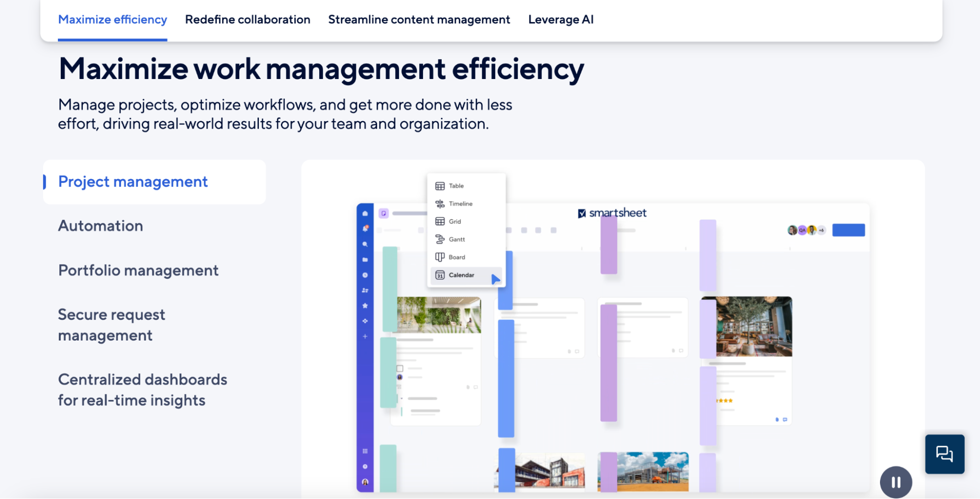
Task: Select the search icon in the purple sidebar
Action: (x=365, y=244)
